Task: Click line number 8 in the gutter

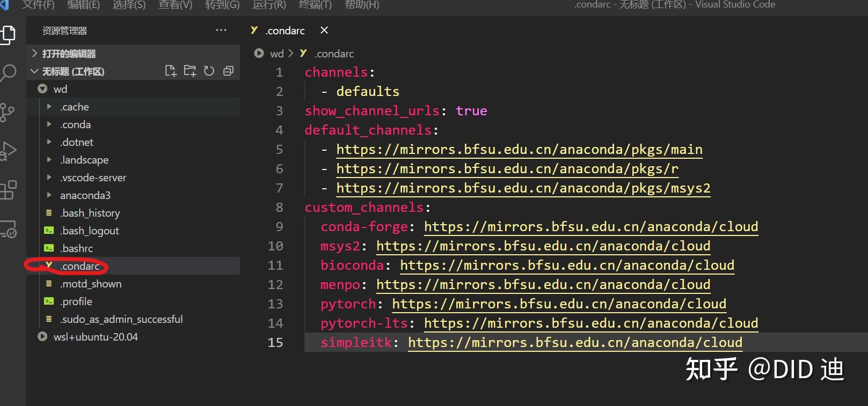Action: pyautogui.click(x=279, y=208)
